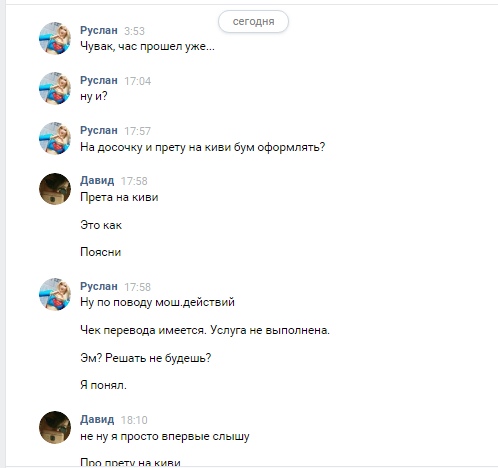498x468 pixels.
Task: Click Руслан's avatar beside the 17:04 message
Action: coord(55,88)
